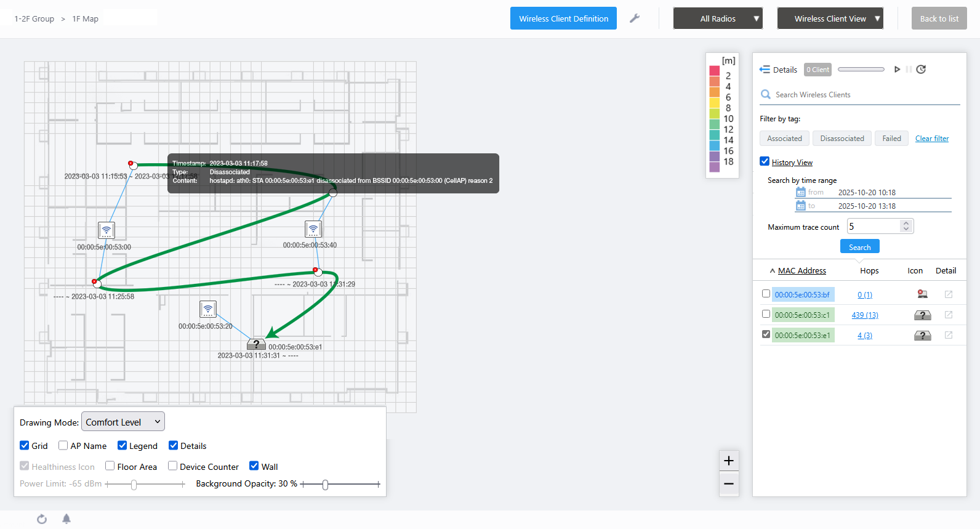Screen dimensions: 980x529
Task: Open detail for client 00:00:5e:00:53:e1
Action: (949, 335)
